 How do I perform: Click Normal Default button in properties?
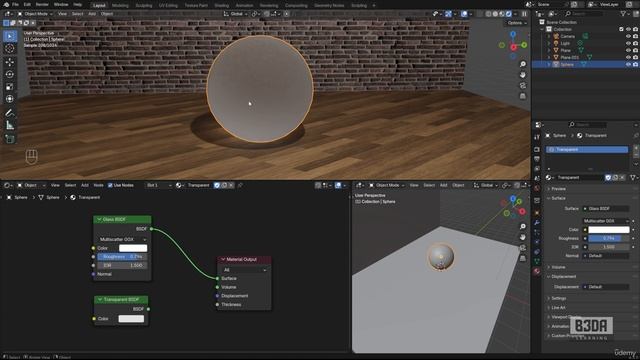[x=606, y=256]
